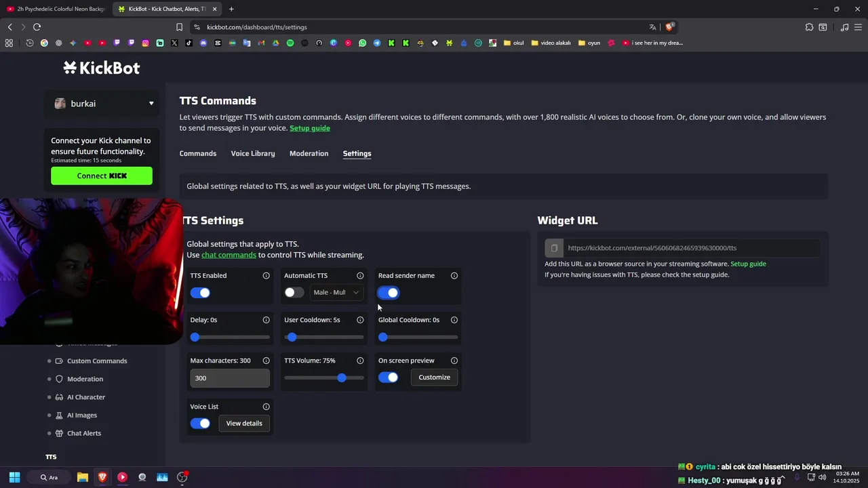This screenshot has width=868, height=488.
Task: Click the TTS Volume slider handle
Action: [x=342, y=378]
